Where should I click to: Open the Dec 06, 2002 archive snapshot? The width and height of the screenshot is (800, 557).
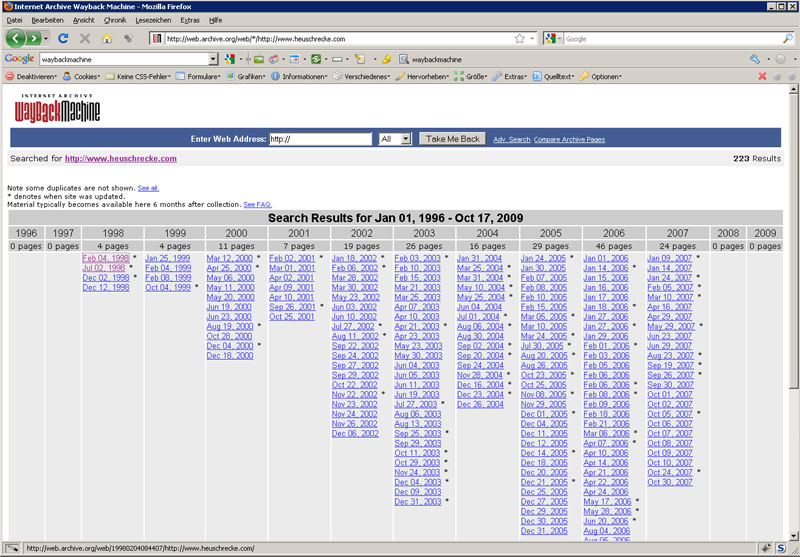tap(355, 433)
